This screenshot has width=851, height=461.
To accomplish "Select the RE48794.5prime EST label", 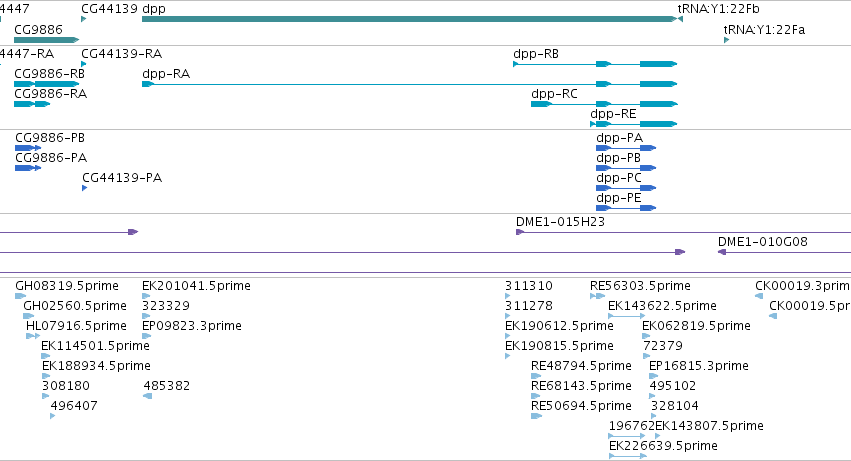I will (581, 367).
